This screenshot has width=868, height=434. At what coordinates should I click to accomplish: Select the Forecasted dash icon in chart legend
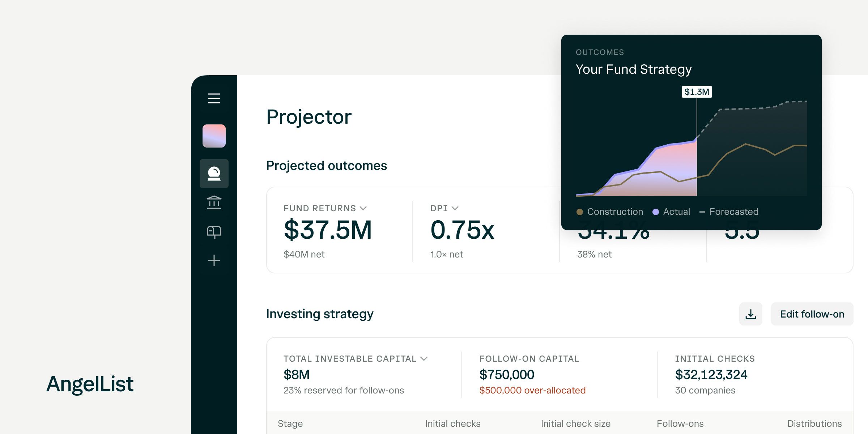702,212
